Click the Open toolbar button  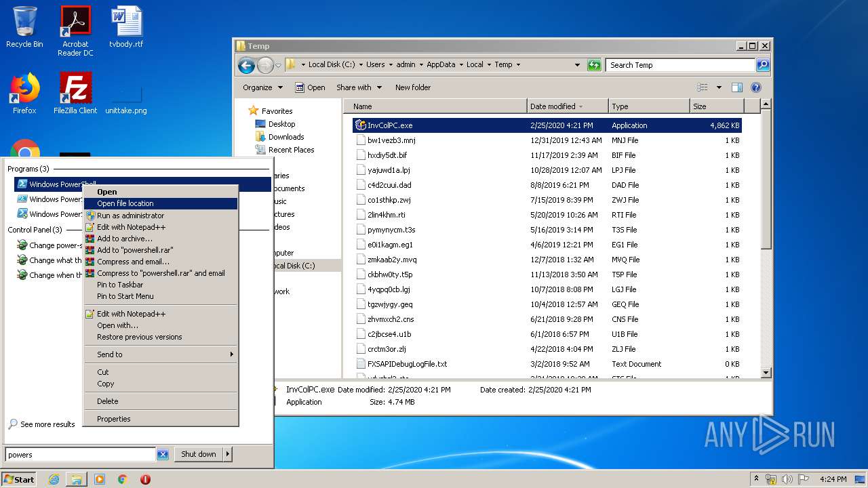[x=310, y=87]
